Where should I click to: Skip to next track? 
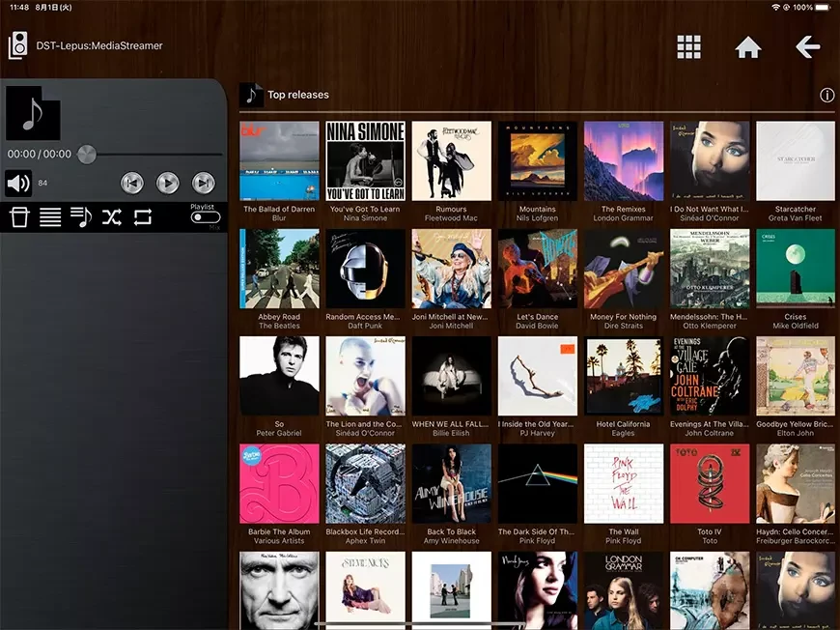tap(203, 183)
